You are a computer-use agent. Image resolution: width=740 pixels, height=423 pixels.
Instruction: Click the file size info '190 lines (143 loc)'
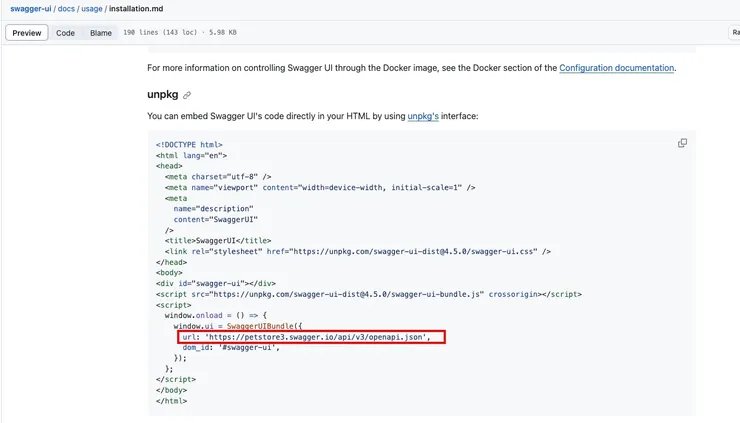coord(160,33)
